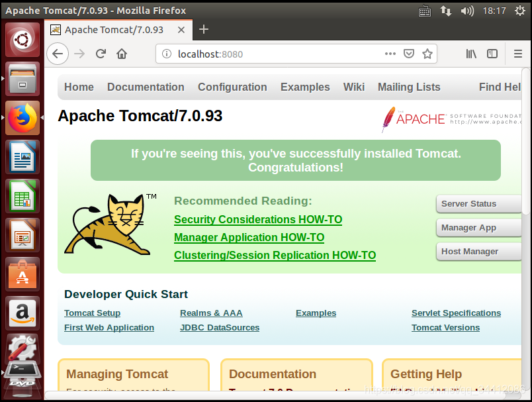Viewport: 532px width, 402px height.
Task: Click the Tomcat cat logo image
Action: point(111,225)
